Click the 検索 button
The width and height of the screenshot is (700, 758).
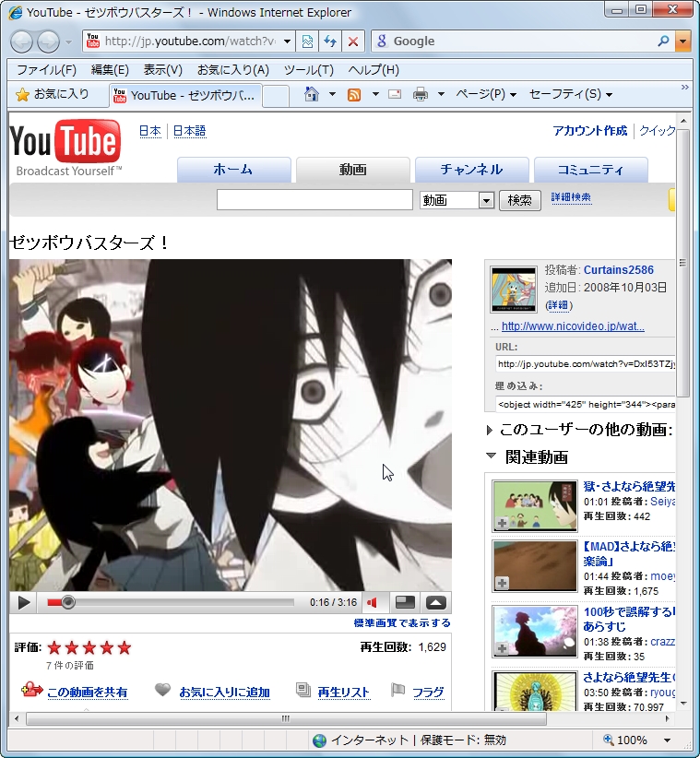(x=519, y=200)
